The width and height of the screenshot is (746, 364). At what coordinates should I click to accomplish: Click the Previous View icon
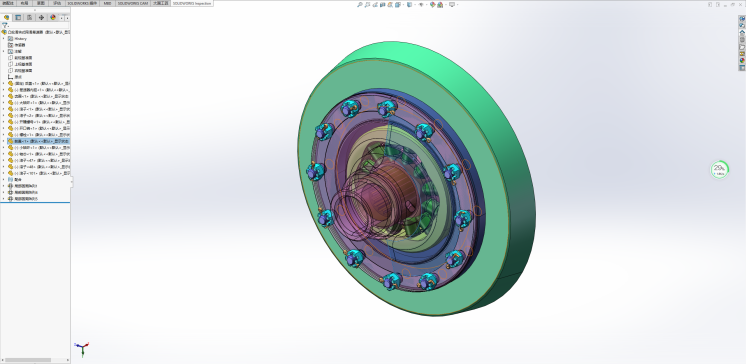click(x=375, y=5)
